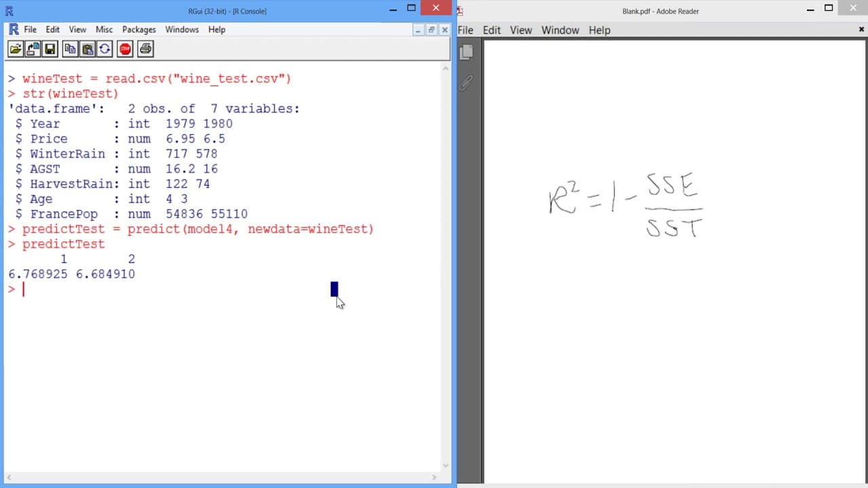Click the predicted value 6.768925
Screen dimensions: 868x488
pos(38,274)
